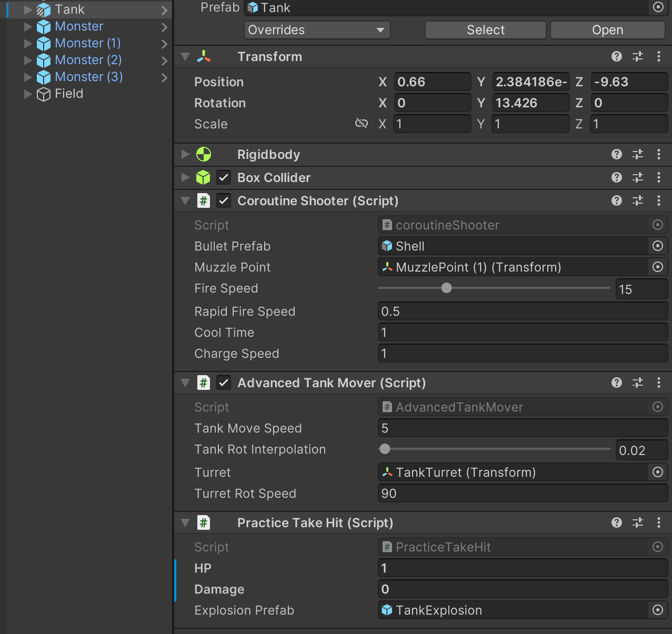
Task: Click HP value field
Action: [x=523, y=568]
